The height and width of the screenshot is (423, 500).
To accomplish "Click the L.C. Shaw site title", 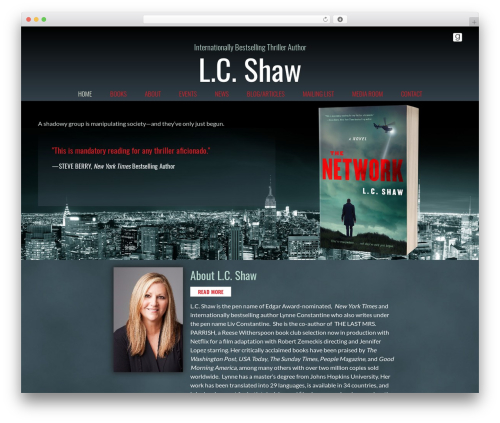I will pos(250,70).
